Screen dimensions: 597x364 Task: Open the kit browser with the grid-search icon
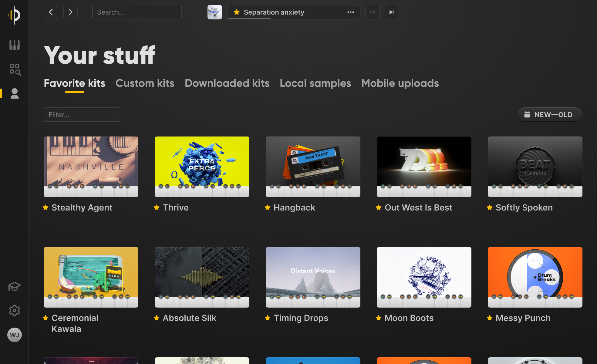14,69
